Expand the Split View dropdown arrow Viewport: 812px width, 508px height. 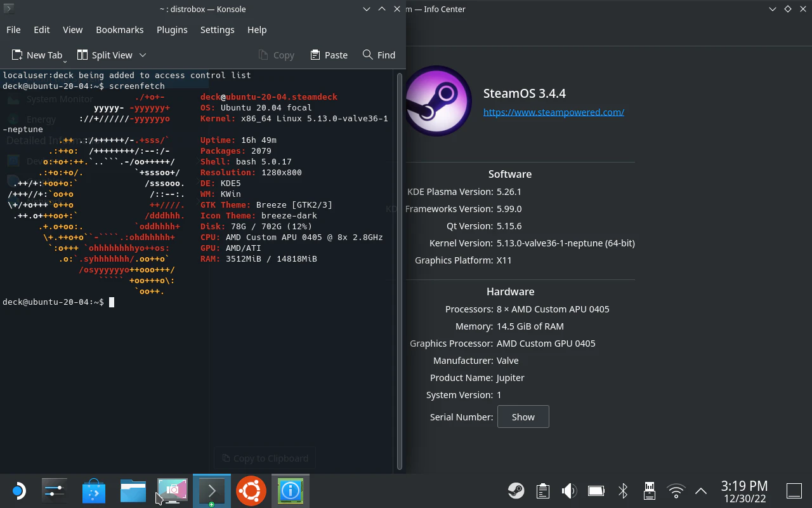pyautogui.click(x=143, y=55)
